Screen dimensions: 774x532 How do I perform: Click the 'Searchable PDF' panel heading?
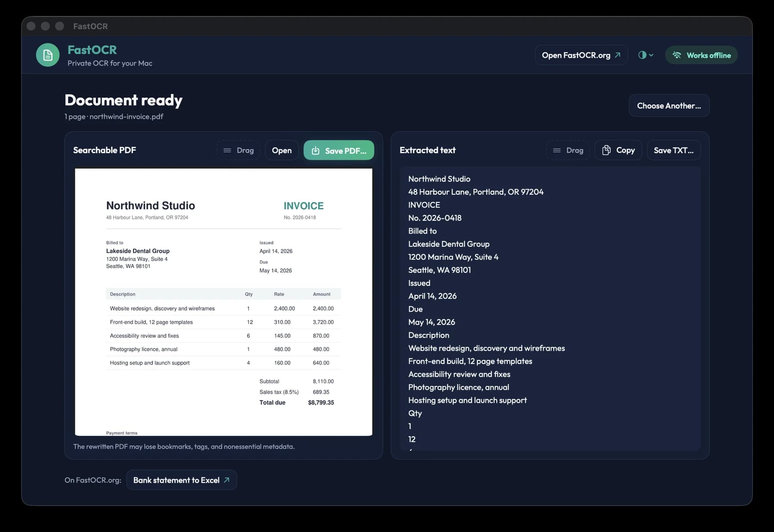point(104,150)
